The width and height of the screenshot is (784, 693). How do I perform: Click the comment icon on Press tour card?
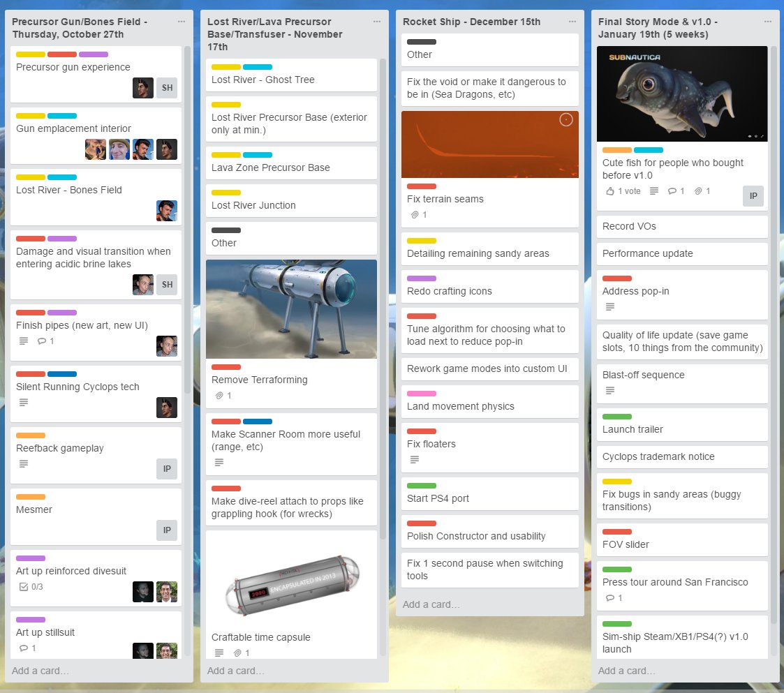point(610,598)
